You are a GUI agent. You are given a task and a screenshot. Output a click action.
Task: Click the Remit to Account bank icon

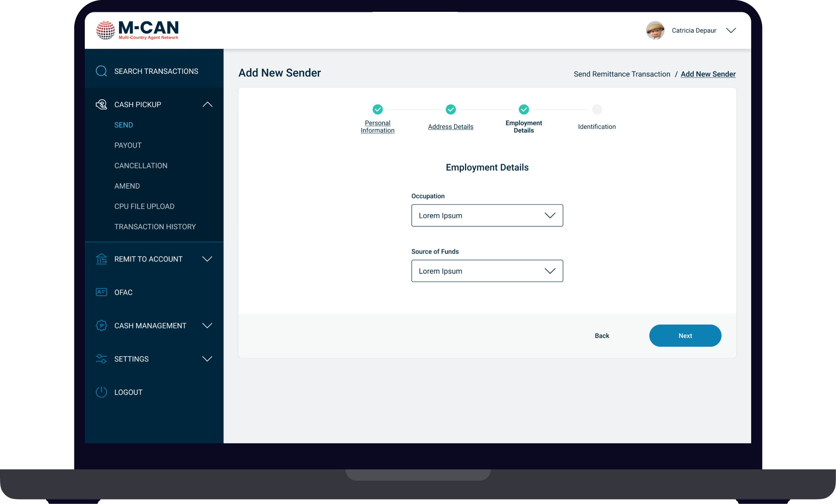[x=101, y=259]
